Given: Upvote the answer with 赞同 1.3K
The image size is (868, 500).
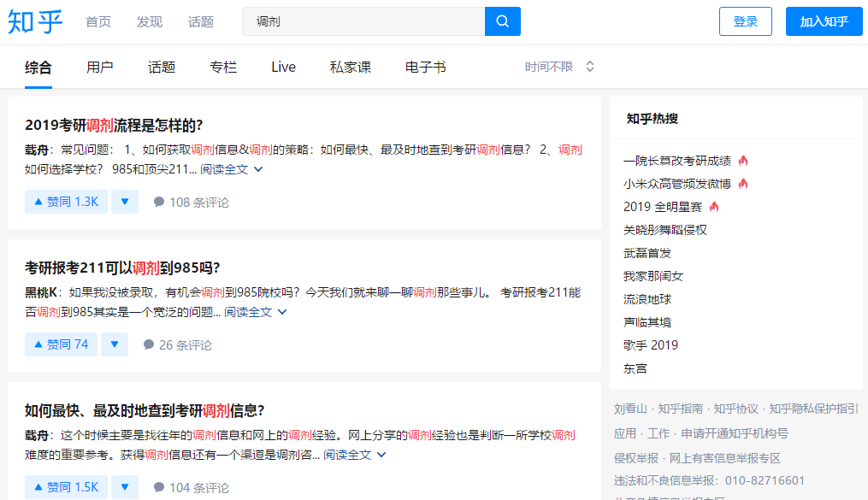Looking at the screenshot, I should coord(66,202).
